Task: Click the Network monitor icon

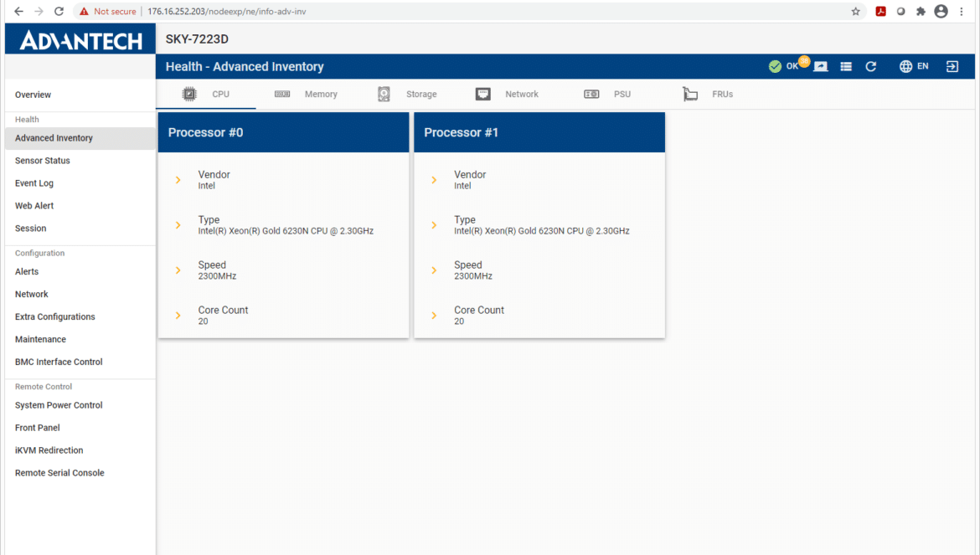Action: [482, 95]
